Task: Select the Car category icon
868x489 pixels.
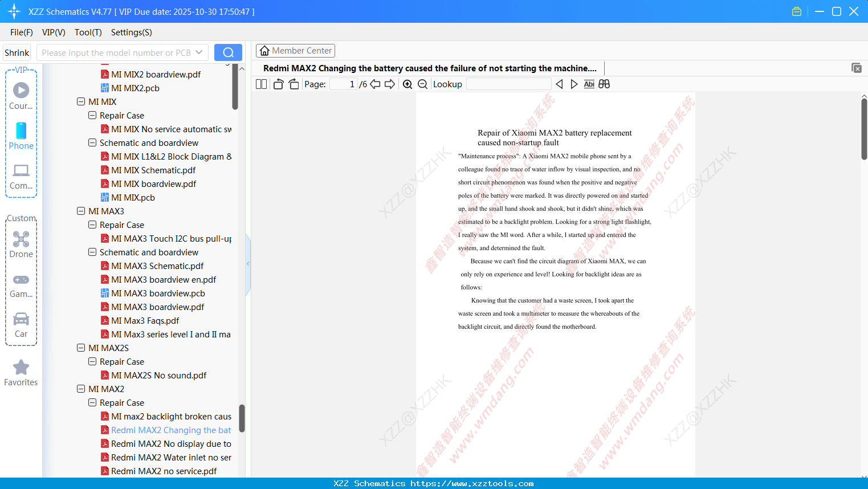Action: pos(21,325)
